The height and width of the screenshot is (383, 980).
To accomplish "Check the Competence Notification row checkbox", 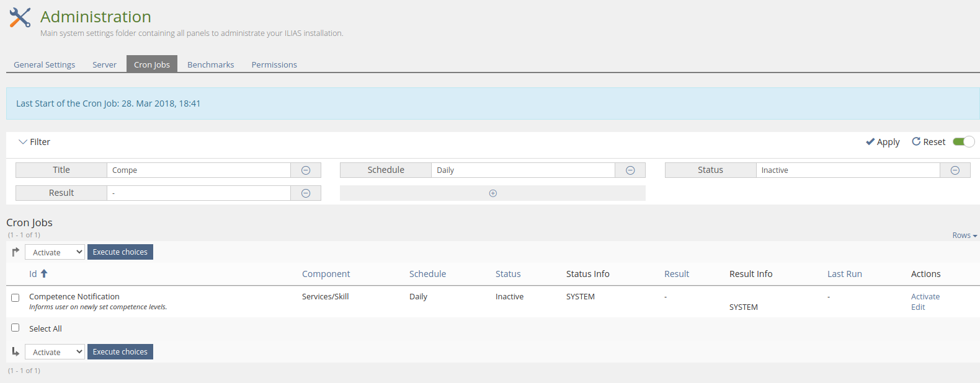I will (16, 297).
